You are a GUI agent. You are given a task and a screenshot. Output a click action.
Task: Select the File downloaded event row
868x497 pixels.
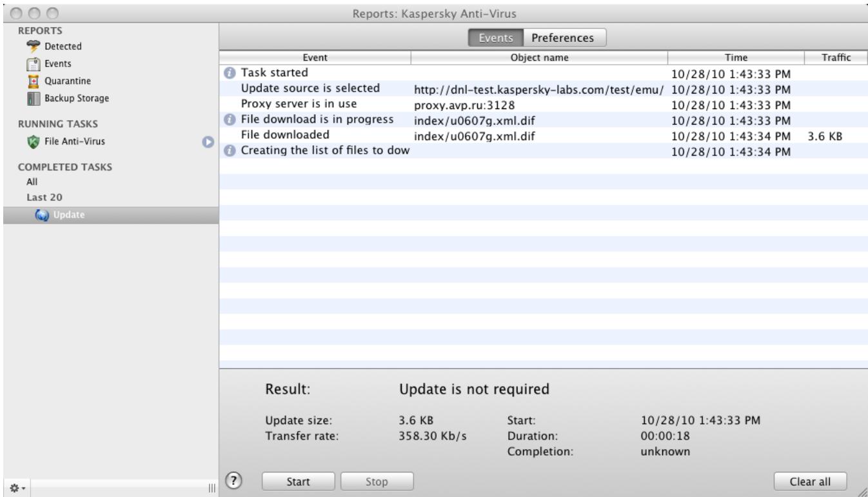(544, 136)
